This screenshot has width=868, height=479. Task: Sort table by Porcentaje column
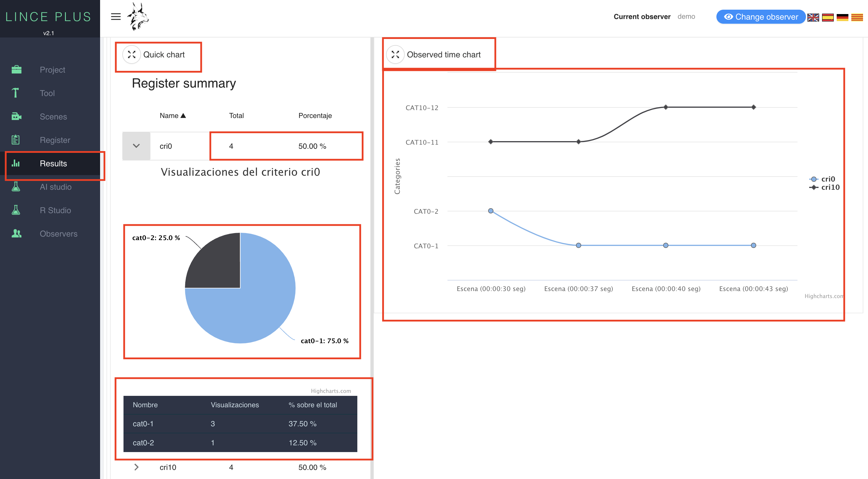click(x=315, y=116)
